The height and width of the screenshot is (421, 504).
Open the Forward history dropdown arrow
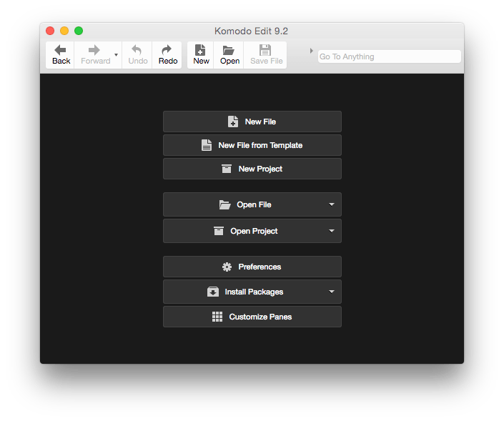116,55
